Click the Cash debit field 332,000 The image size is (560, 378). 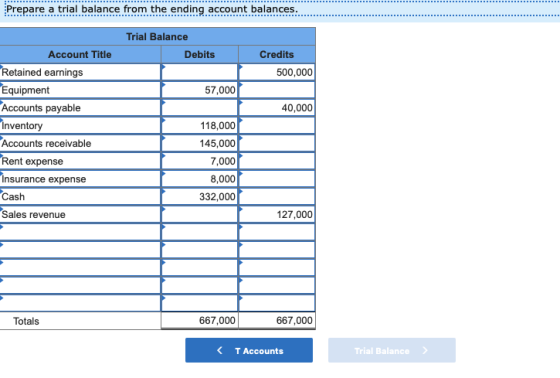(x=200, y=197)
